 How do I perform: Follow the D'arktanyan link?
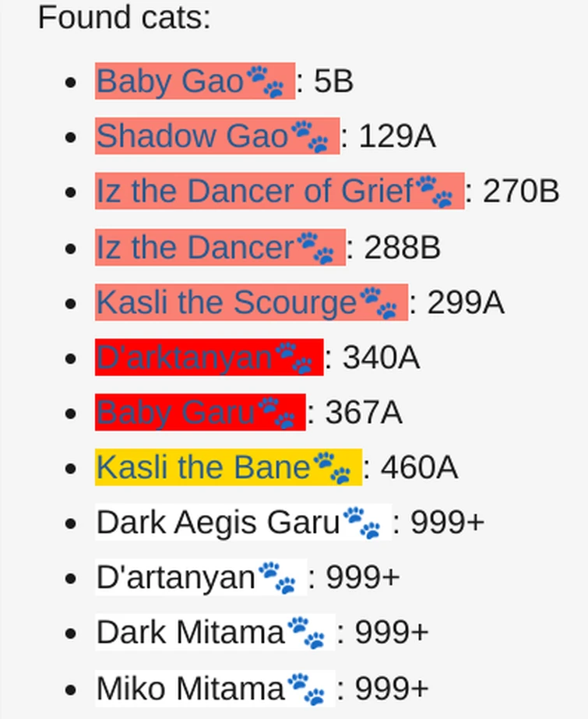[185, 358]
